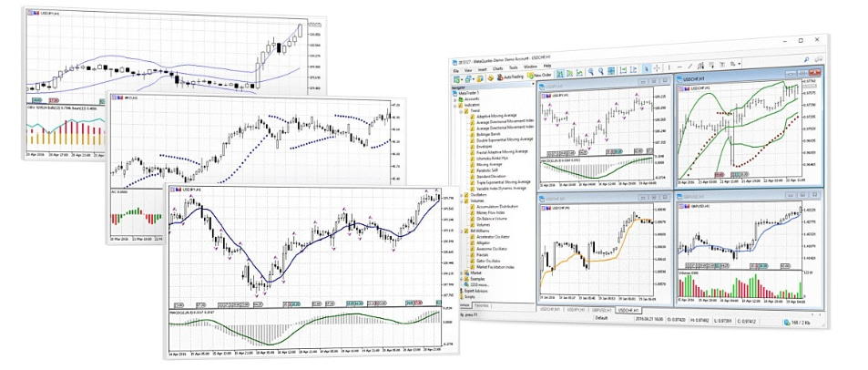Open the File menu
The height and width of the screenshot is (370, 868).
pyautogui.click(x=455, y=71)
